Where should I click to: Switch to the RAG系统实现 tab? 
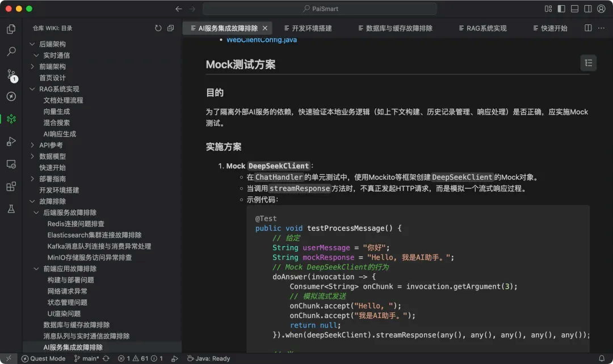pos(482,28)
